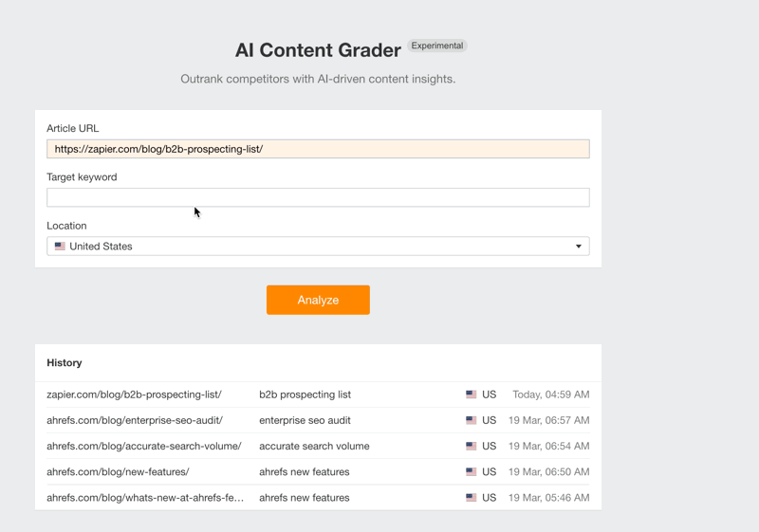Screen dimensions: 759x532
Task: Click the Article URL input field
Action: [x=318, y=149]
